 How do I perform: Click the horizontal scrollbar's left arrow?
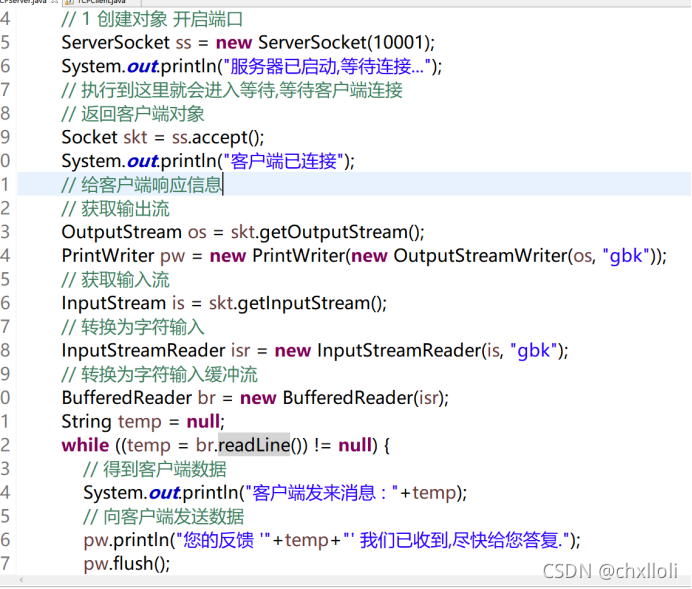click(21, 581)
